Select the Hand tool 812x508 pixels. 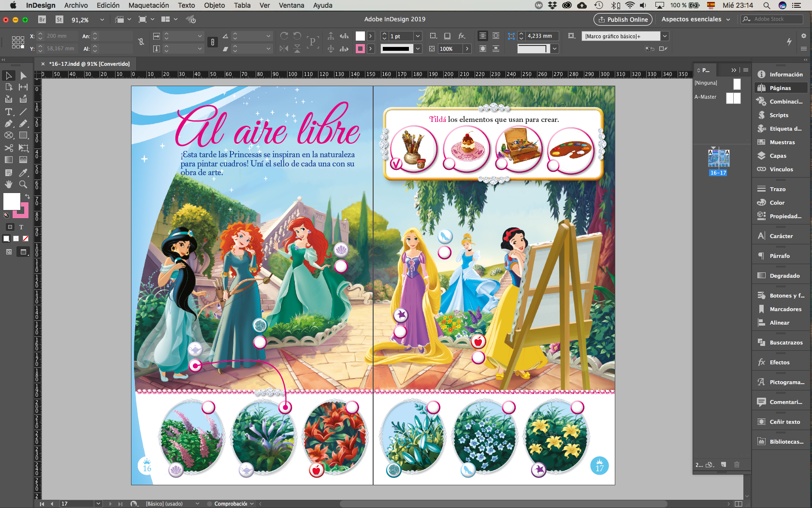(9, 184)
